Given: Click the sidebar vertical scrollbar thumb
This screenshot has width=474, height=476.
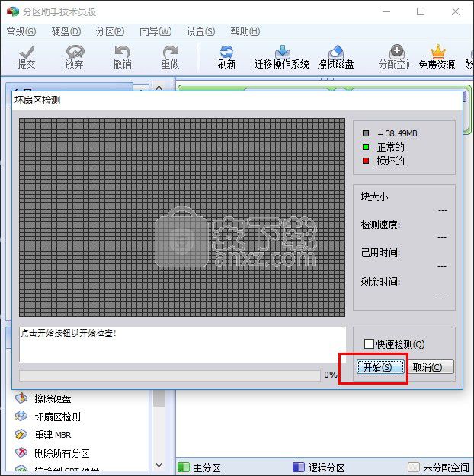Looking at the screenshot, I should pyautogui.click(x=159, y=398).
